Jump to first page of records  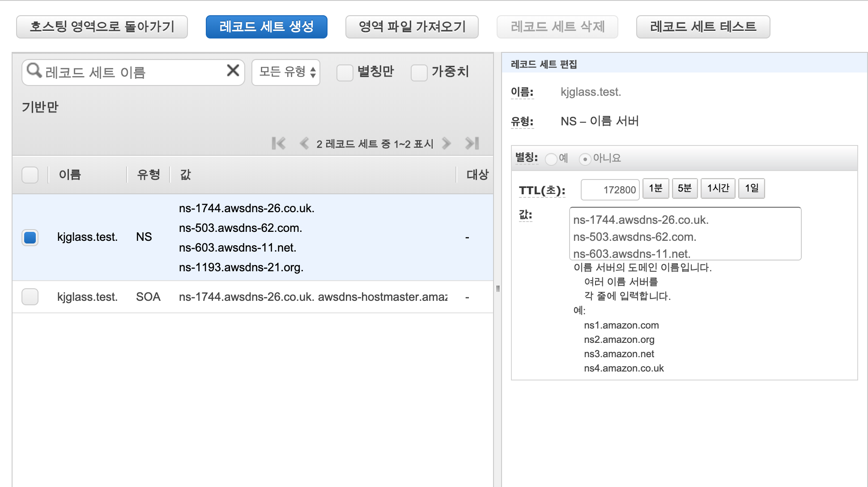(278, 143)
